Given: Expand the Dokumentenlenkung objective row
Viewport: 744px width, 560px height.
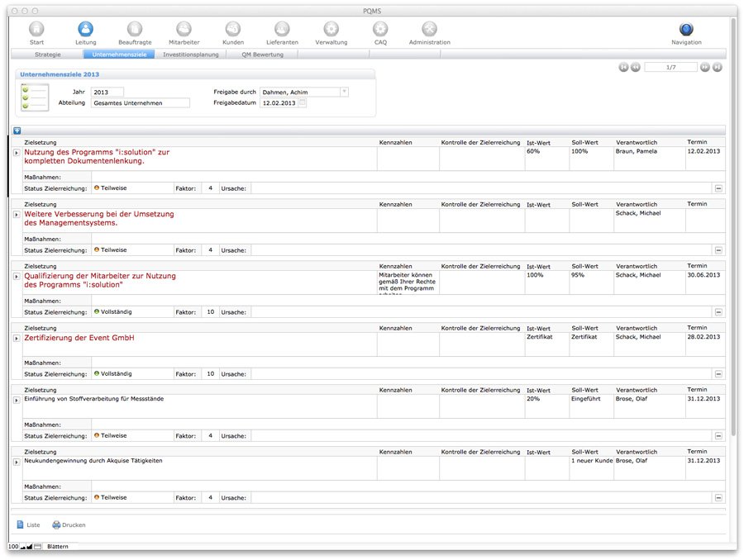Looking at the screenshot, I should 16,154.
